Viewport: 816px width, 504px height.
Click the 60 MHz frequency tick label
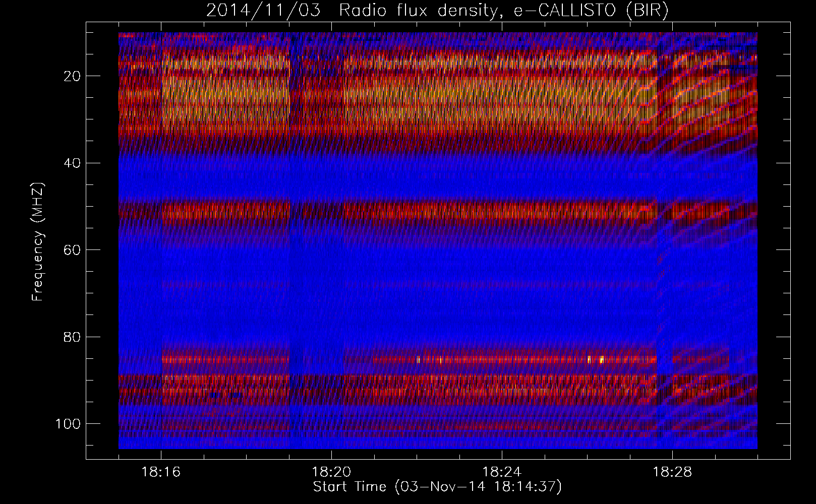coord(72,250)
